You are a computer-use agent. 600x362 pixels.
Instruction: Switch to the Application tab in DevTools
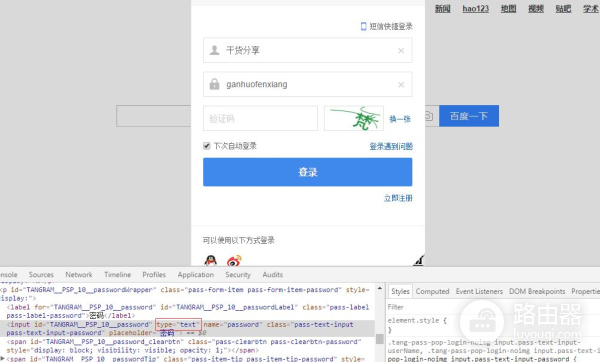196,274
